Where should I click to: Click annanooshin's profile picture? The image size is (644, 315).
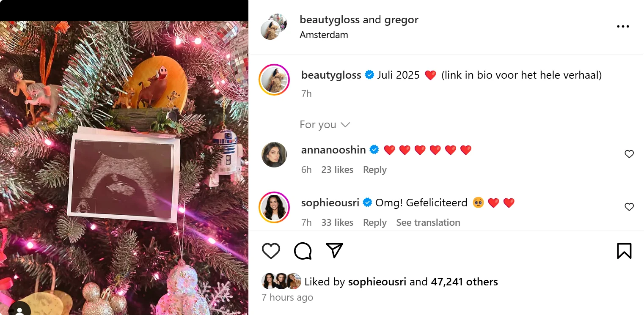pyautogui.click(x=274, y=155)
